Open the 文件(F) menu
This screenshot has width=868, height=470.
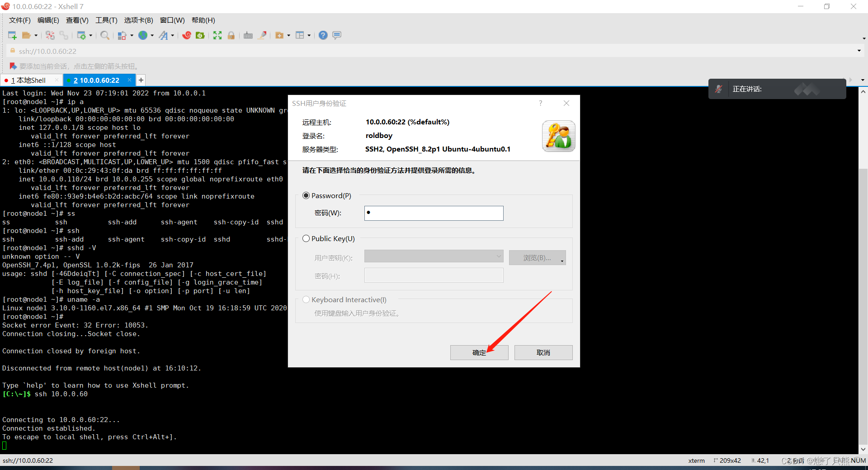(x=20, y=20)
